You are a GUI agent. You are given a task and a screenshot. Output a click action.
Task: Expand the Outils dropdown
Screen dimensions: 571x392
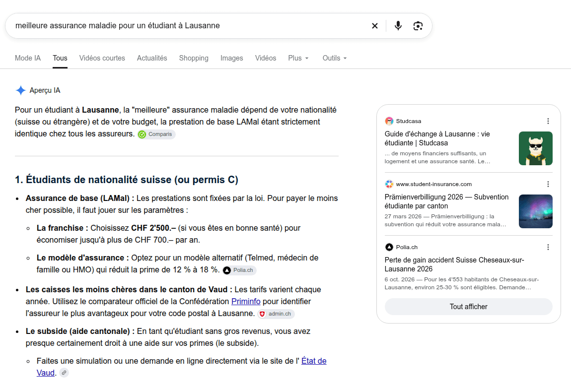[x=334, y=58]
